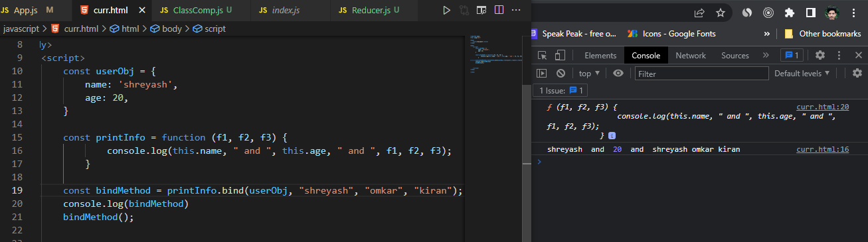868x242 pixels.
Task: Select the Console DevTools tab
Action: 646,56
